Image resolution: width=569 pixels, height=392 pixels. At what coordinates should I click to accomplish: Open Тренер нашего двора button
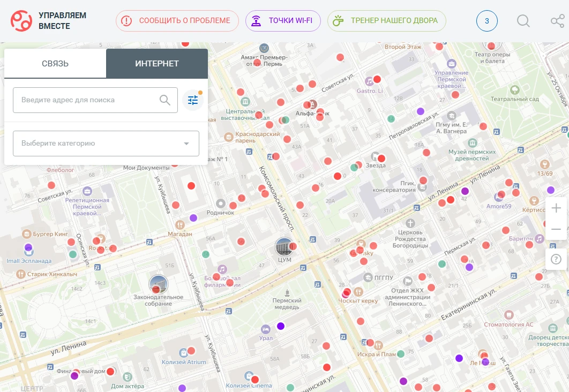[x=386, y=21]
